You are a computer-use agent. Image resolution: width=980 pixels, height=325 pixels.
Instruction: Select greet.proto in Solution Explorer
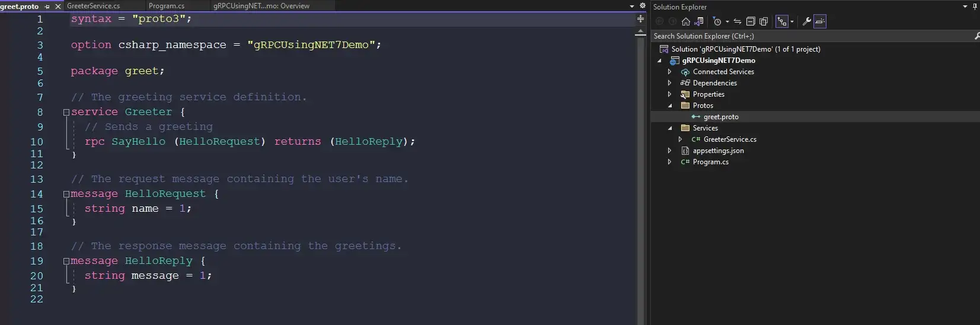point(721,117)
